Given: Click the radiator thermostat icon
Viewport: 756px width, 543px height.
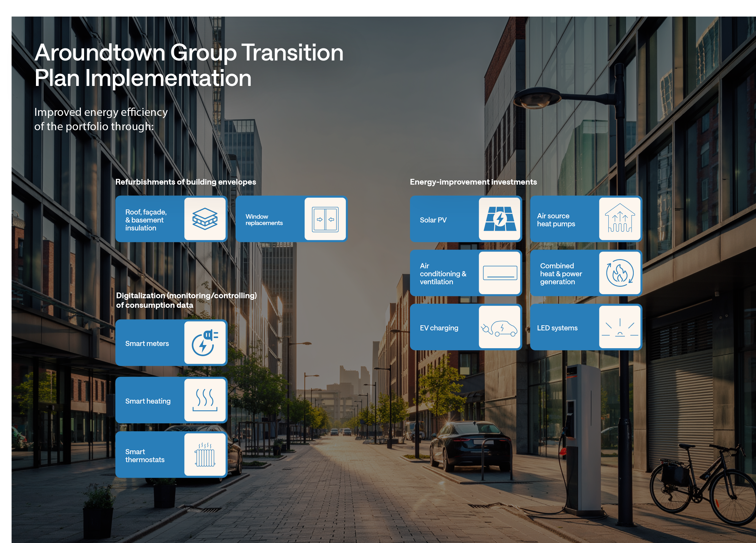Looking at the screenshot, I should [x=205, y=455].
